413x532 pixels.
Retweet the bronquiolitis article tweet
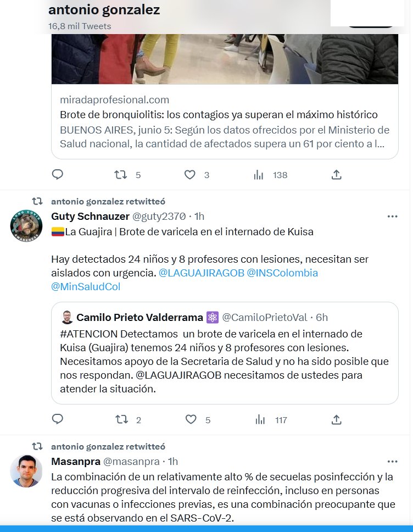[120, 175]
